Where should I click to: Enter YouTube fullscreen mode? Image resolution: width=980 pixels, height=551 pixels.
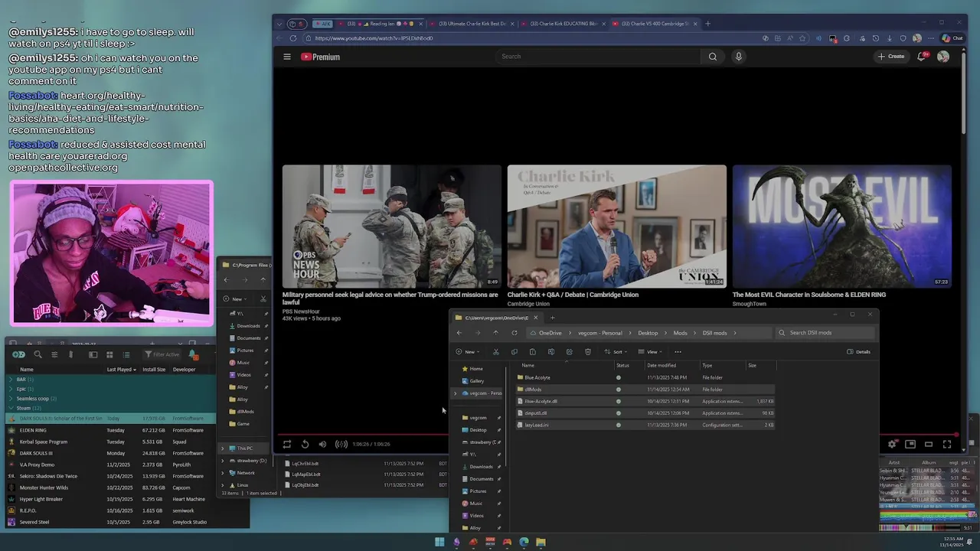(947, 444)
